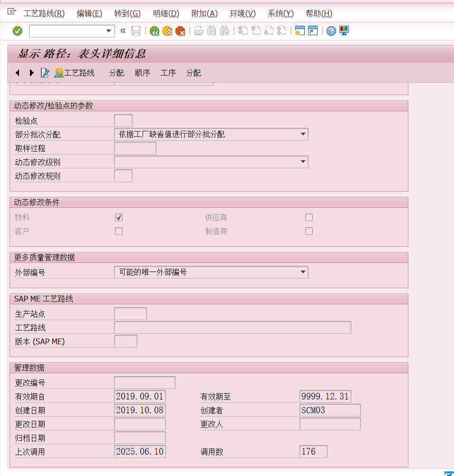Click the 更改日期 input field
Screen dimensions: 454x476
[140, 424]
